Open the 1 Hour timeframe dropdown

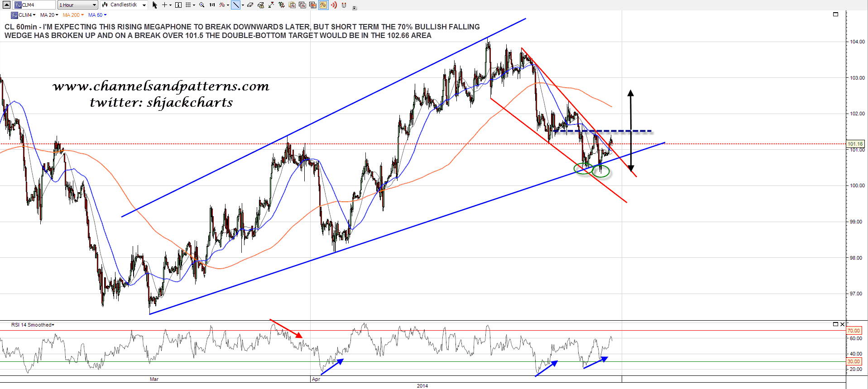coord(77,5)
